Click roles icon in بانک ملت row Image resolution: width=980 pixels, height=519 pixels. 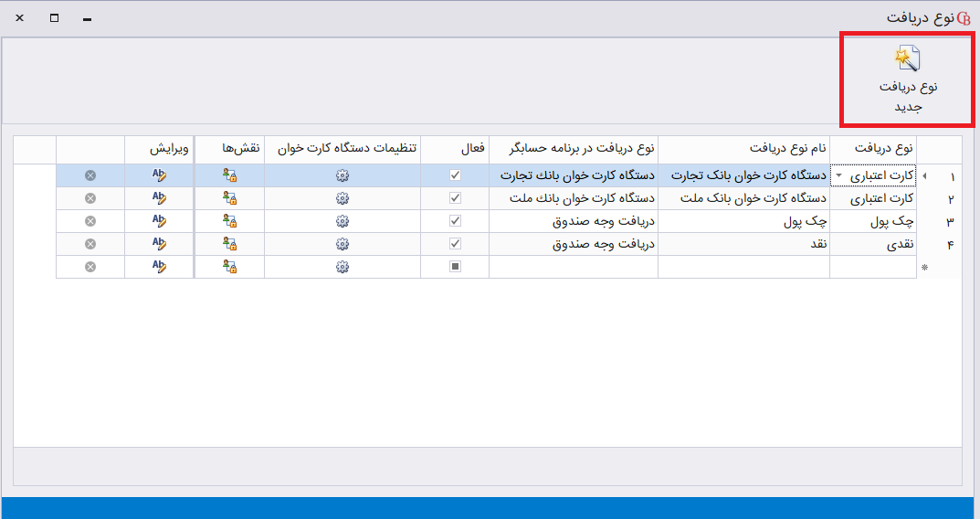coord(229,198)
